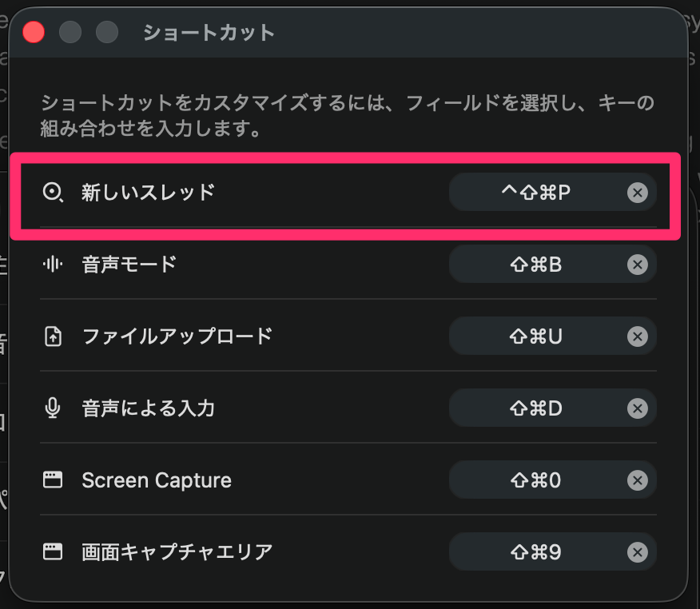Edit the ⇧⌘9 shortcut field
Screen dimensions: 700x609
click(536, 552)
